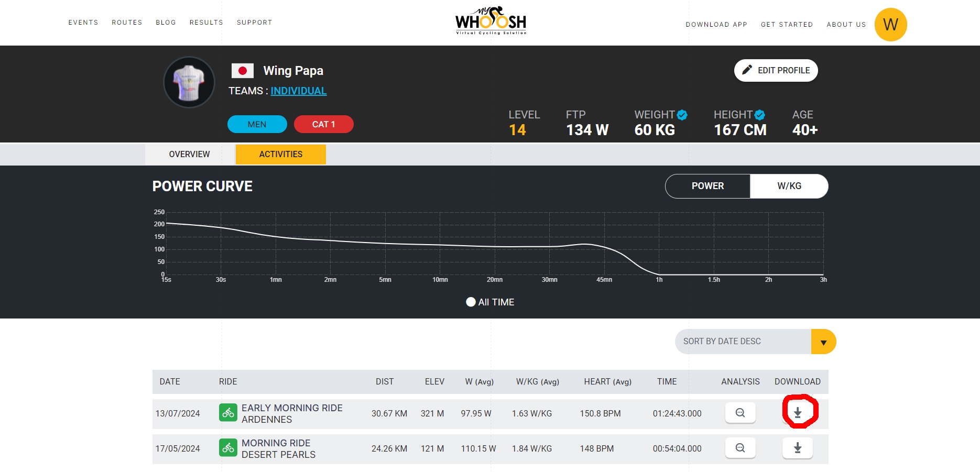
Task: Switch power curve display to Power
Action: tap(707, 186)
